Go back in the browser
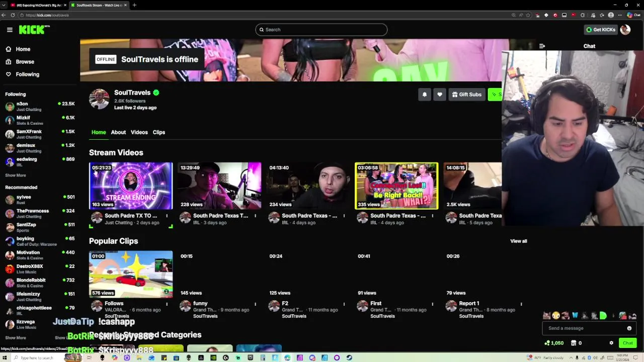644x362 pixels. (x=4, y=15)
